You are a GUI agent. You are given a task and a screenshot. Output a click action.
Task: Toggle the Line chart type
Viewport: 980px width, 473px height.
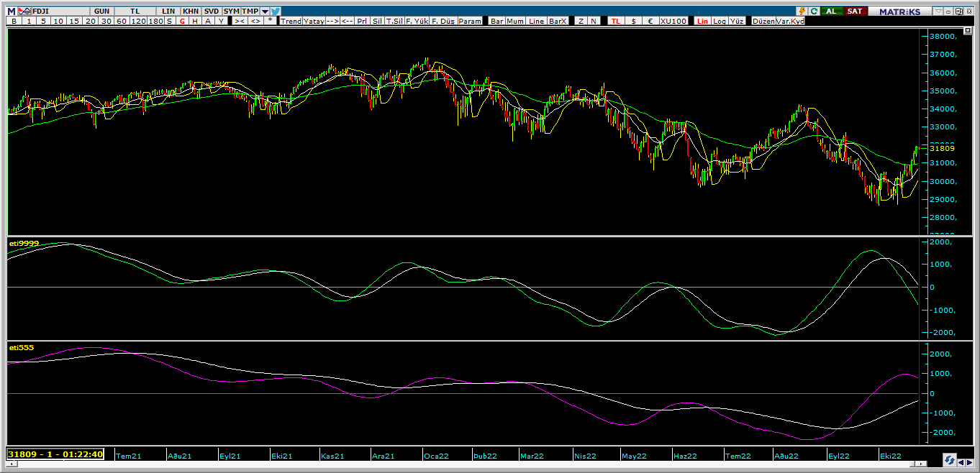pyautogui.click(x=536, y=22)
